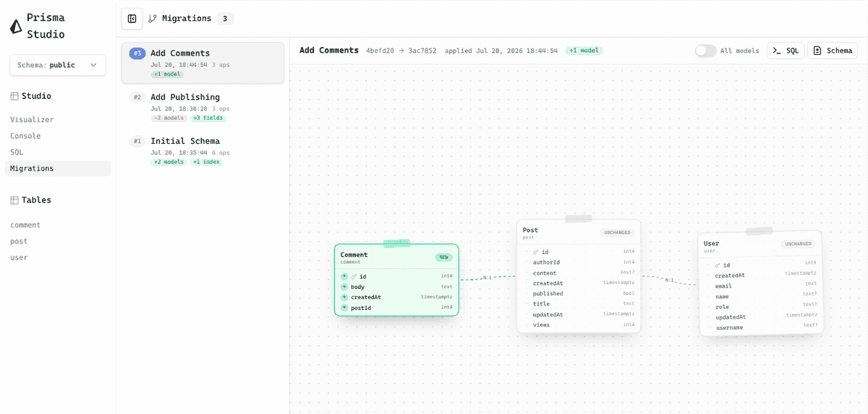Click the SQL button in the header

(786, 51)
